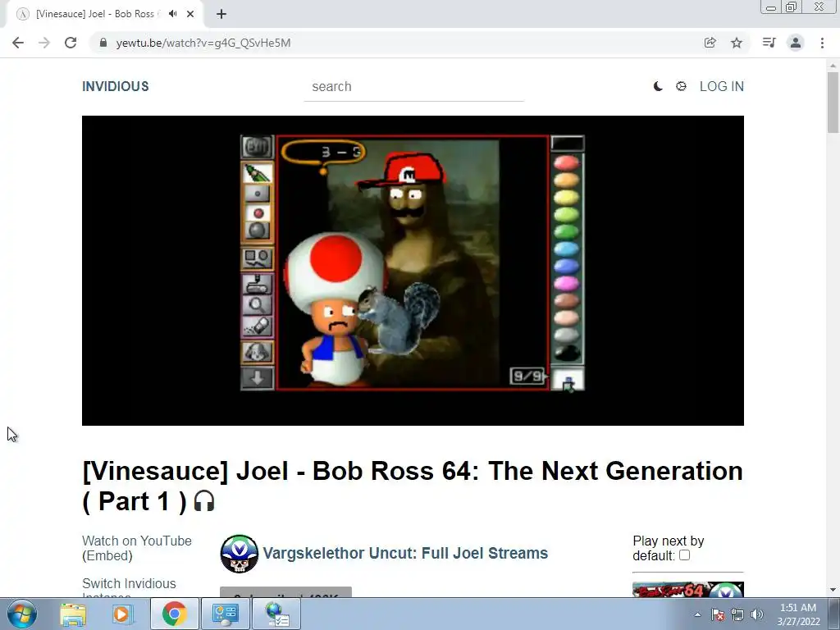
Task: Open the volume tray icon
Action: click(757, 614)
